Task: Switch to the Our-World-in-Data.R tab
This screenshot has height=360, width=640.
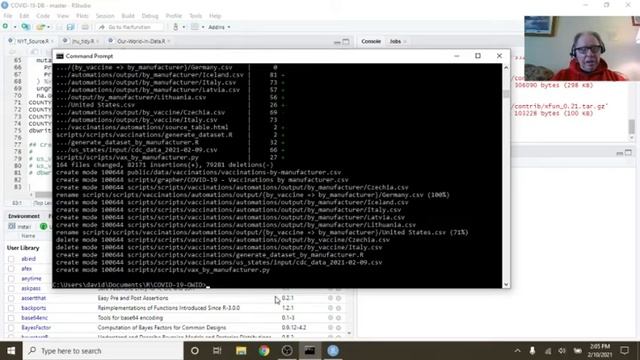Action: point(141,41)
